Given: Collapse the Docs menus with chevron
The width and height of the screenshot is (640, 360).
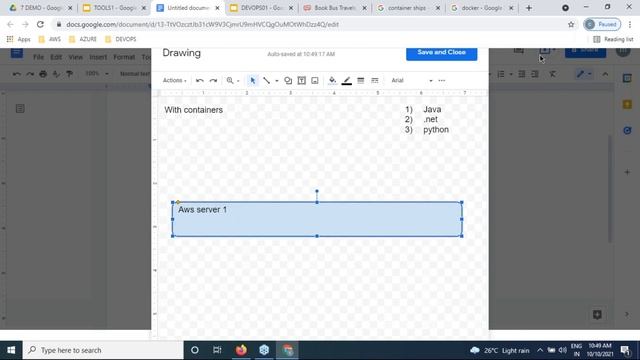Looking at the screenshot, I should coord(605,74).
